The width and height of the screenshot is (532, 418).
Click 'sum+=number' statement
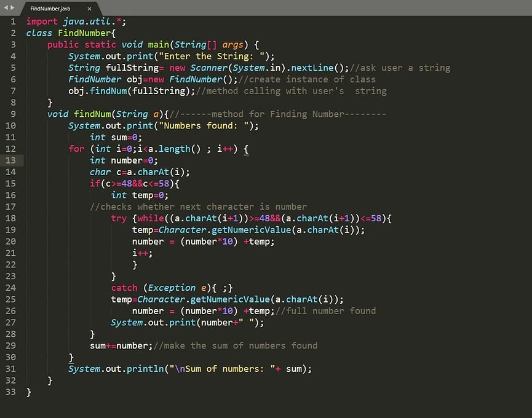[x=119, y=346]
